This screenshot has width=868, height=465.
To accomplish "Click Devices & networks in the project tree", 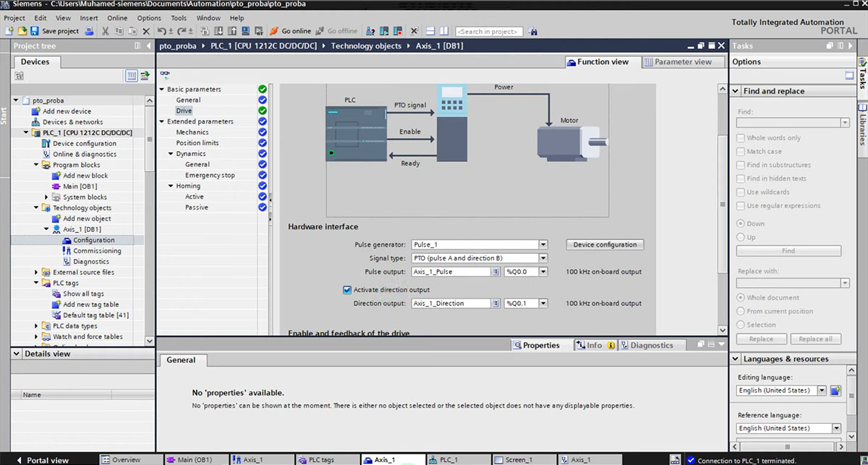I will pyautogui.click(x=72, y=122).
